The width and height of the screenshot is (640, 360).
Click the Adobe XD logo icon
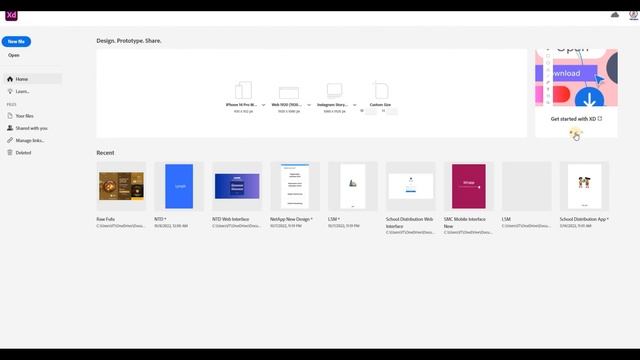[11, 16]
